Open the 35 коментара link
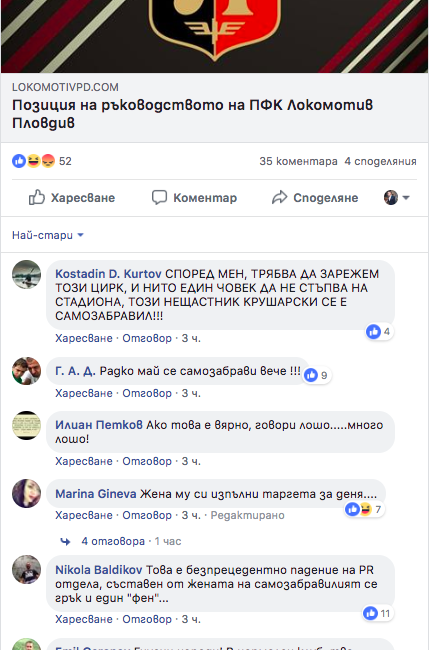Viewport: 435px width, 650px height. (x=298, y=161)
